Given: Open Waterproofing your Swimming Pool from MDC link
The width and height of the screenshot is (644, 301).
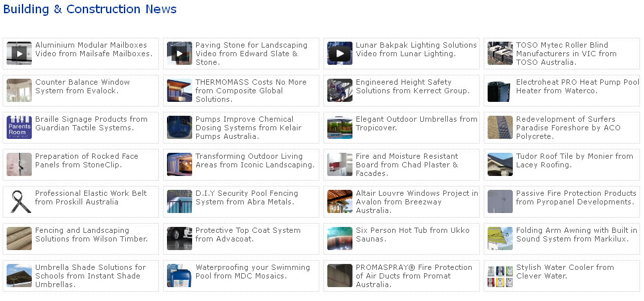Looking at the screenshot, I should (x=252, y=271).
